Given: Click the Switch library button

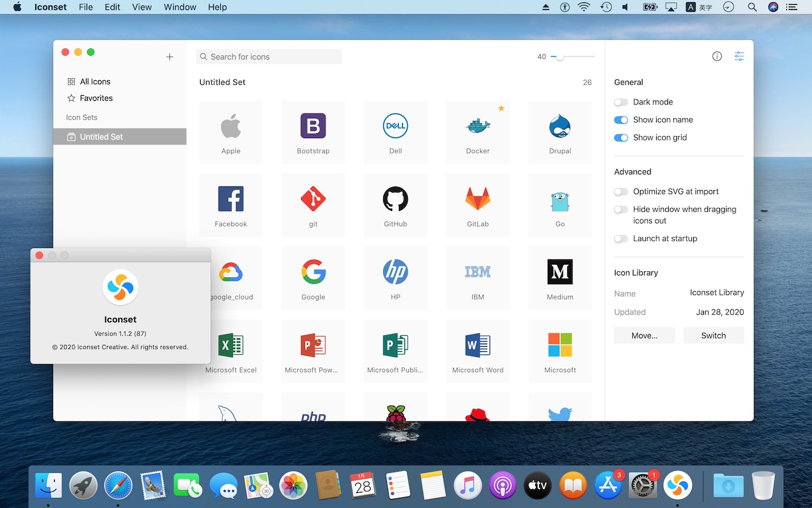Looking at the screenshot, I should pos(713,335).
